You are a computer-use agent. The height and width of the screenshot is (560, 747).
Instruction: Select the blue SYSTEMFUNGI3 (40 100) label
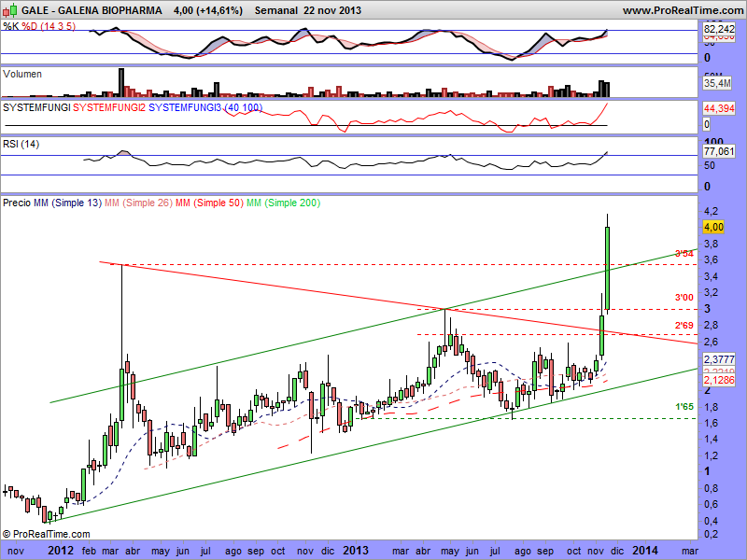tap(205, 107)
